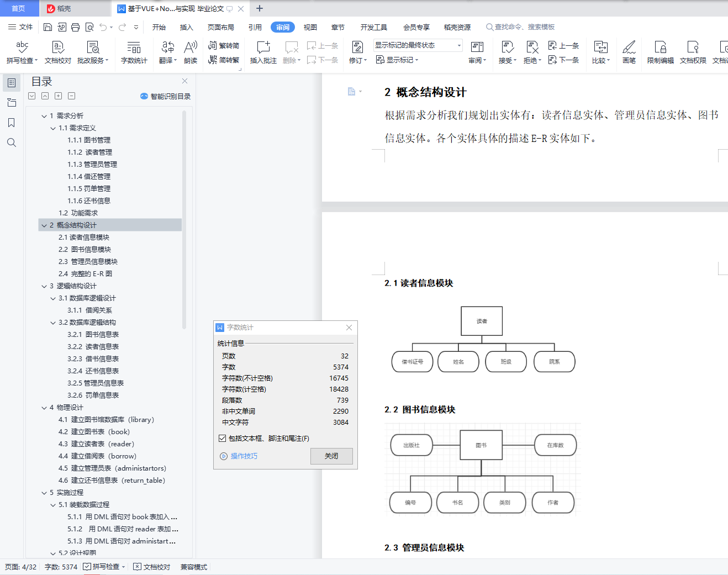Image resolution: width=728 pixels, height=575 pixels.
Task: Click the plus icon in the 目录 panel toolbar
Action: pyautogui.click(x=58, y=96)
